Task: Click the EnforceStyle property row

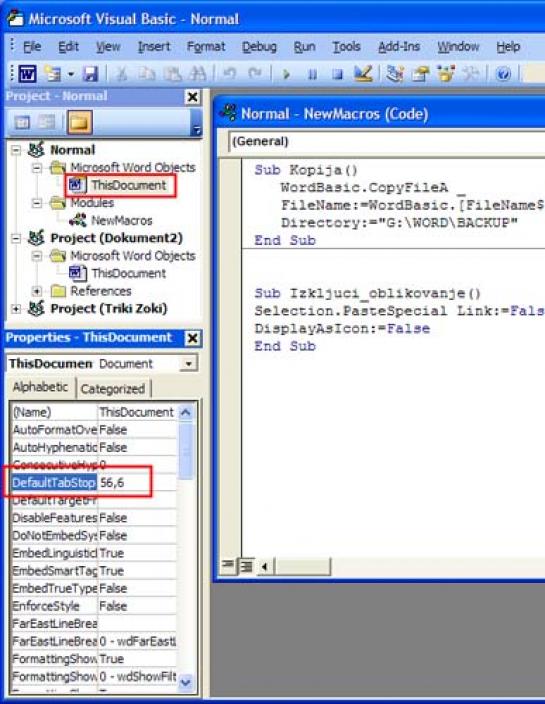Action: tap(94, 606)
